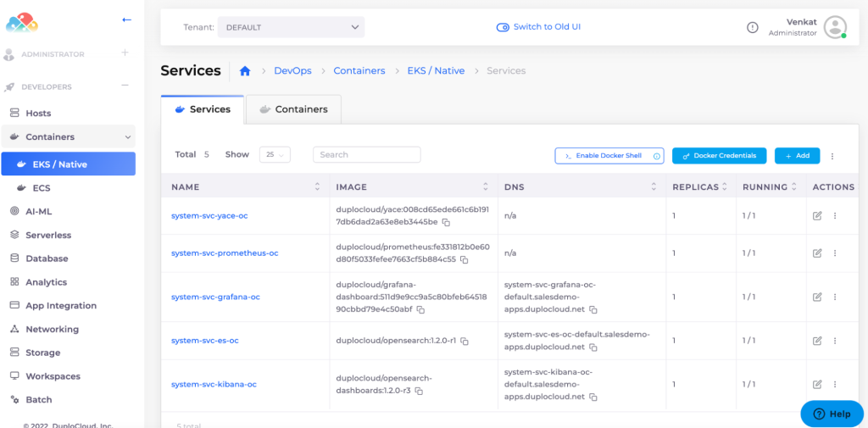Select ECS in the sidebar
868x428 pixels.
tap(41, 187)
